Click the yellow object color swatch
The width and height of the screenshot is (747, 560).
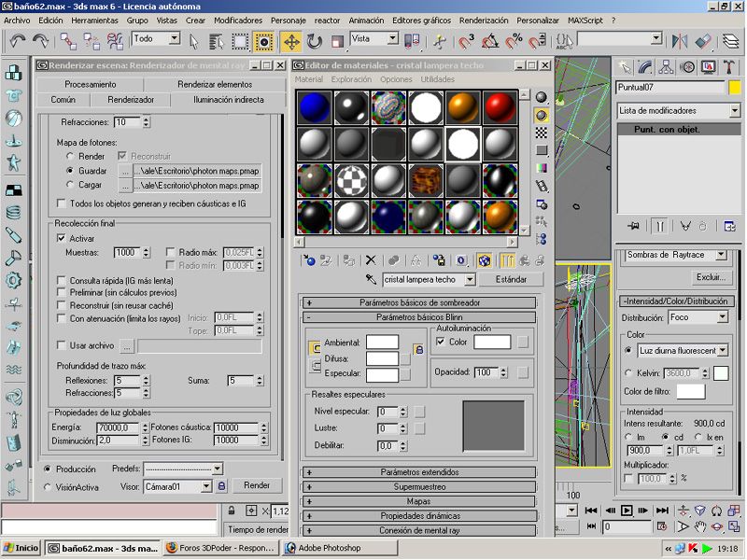click(734, 88)
